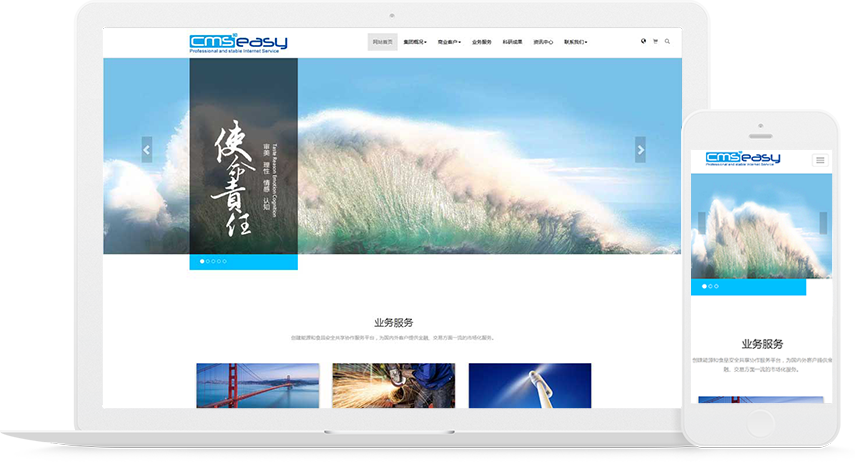Click the globe language icon in desktop header
855x462 pixels.
643,42
